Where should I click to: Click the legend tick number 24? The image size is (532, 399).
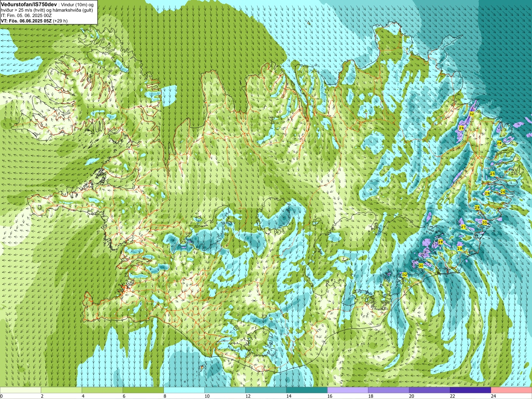pos(493,396)
